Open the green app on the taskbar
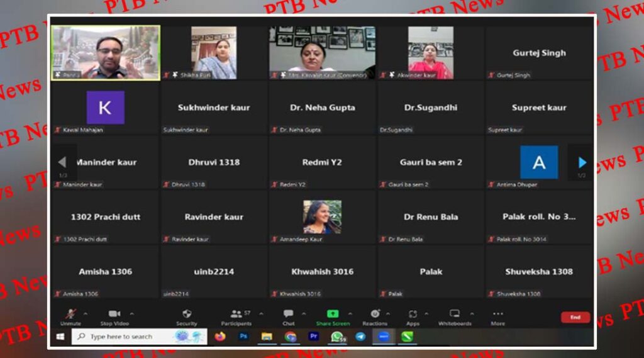 tap(408, 337)
